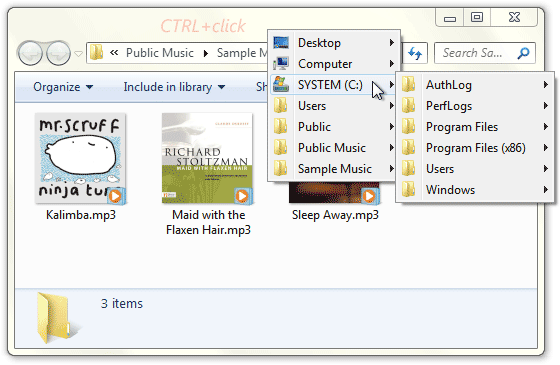Open AuthLog folder in submenu
560x365 pixels.
pos(475,85)
